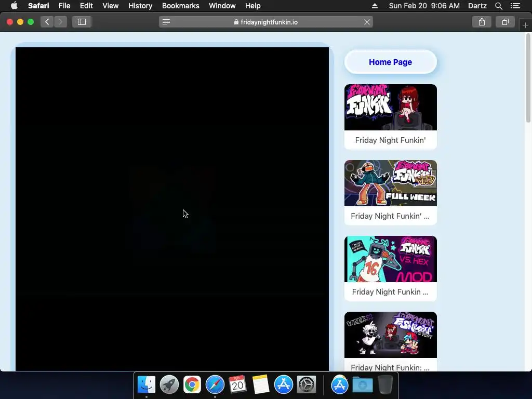Open the History menu
This screenshot has height=399, width=532.
coord(140,6)
